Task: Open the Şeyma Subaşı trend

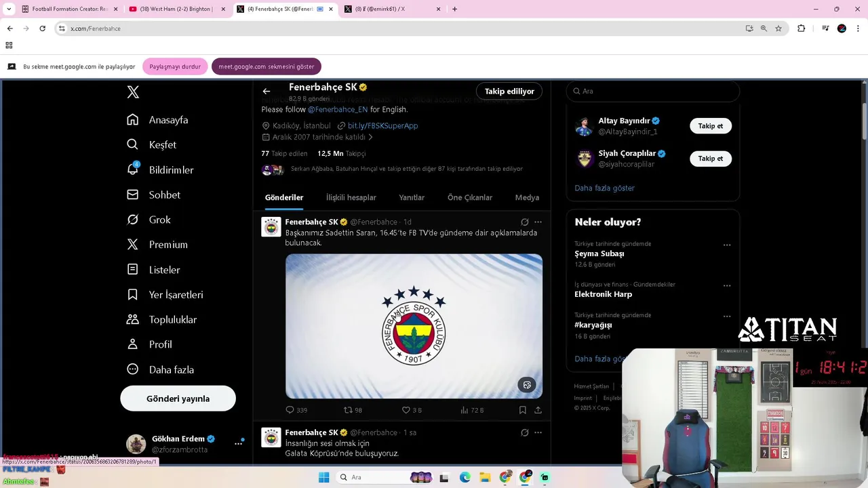Action: pyautogui.click(x=599, y=253)
